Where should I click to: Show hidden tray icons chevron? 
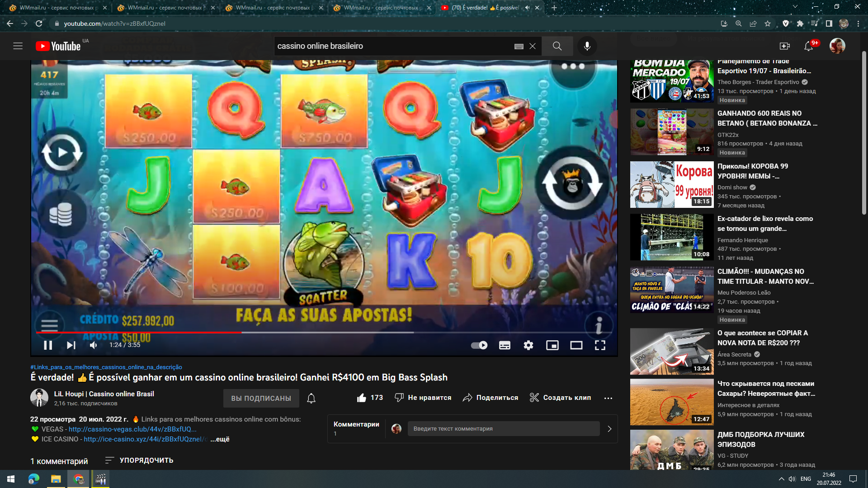click(x=781, y=479)
